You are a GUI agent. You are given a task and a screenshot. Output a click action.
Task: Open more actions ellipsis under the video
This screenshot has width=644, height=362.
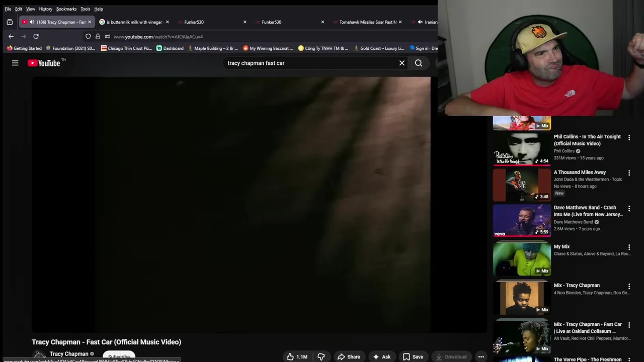pos(481,356)
